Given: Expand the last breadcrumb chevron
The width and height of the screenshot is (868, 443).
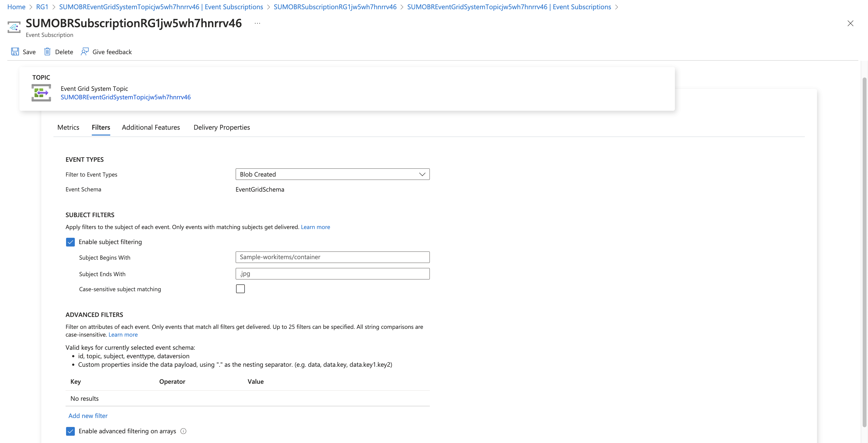Looking at the screenshot, I should click(x=617, y=7).
